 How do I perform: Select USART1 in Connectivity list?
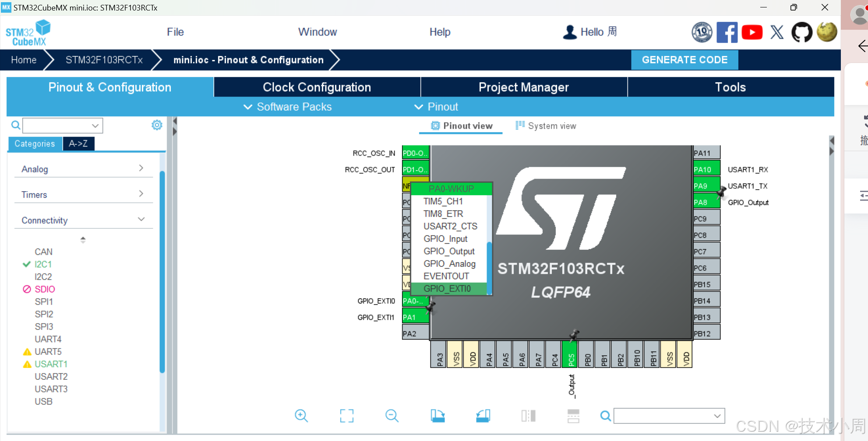click(51, 364)
